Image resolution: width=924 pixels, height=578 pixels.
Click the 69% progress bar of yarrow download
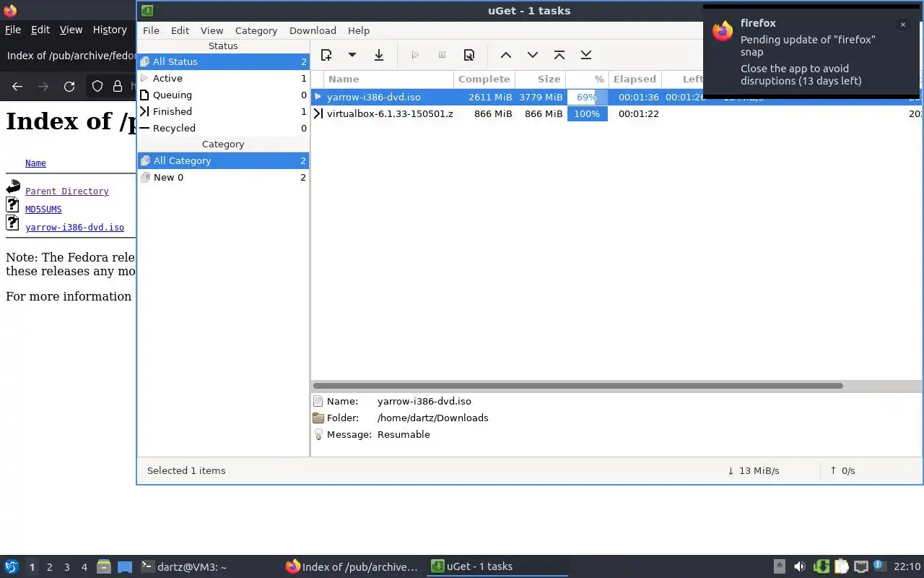tap(587, 97)
